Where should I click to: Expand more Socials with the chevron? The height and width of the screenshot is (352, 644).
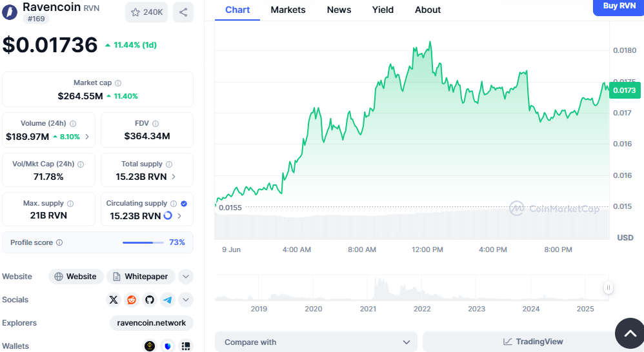click(x=185, y=300)
